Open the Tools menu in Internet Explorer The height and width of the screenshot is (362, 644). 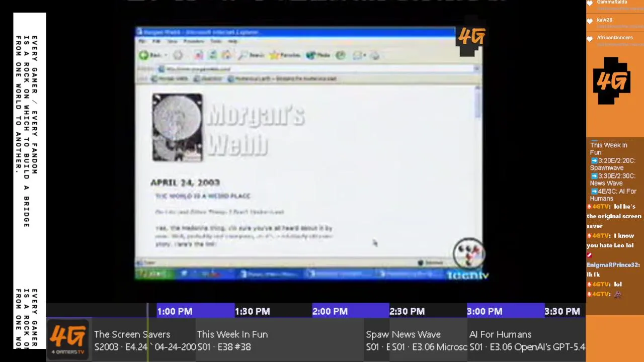click(x=216, y=41)
